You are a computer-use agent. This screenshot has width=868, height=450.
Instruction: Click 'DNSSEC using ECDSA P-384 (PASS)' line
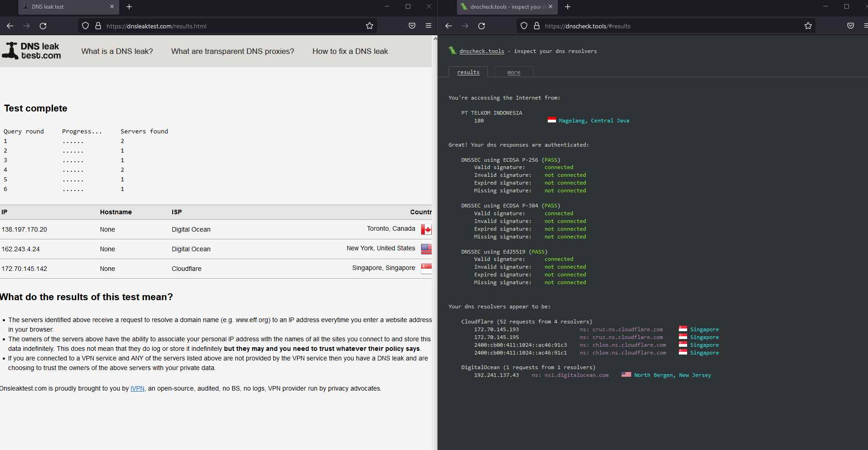point(511,206)
